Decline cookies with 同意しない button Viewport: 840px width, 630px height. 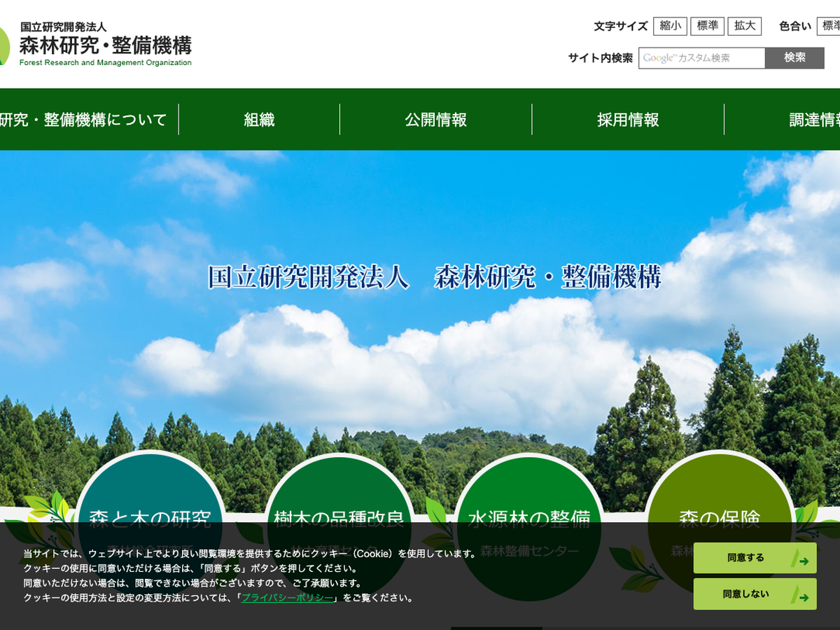[x=755, y=594]
